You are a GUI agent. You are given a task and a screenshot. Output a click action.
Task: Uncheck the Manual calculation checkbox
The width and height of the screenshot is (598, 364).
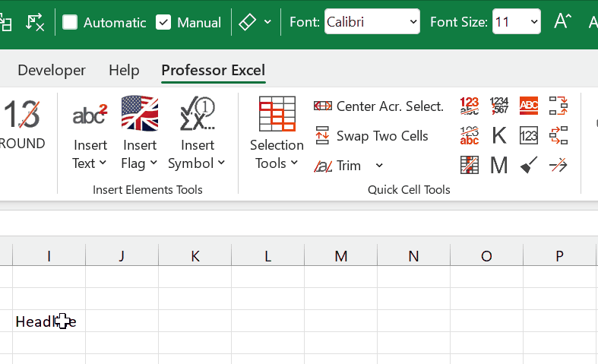[163, 22]
